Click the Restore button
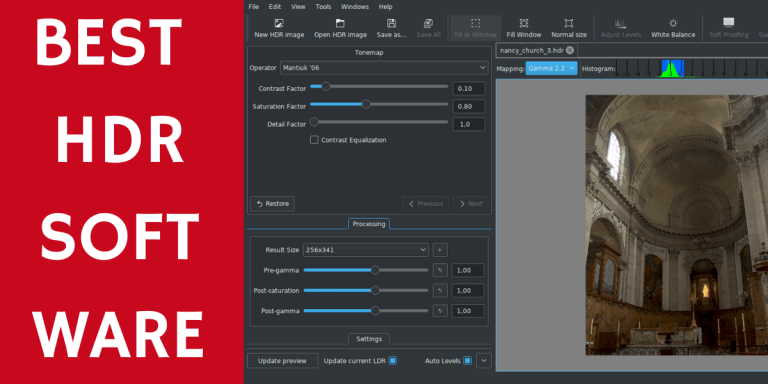 [x=272, y=204]
